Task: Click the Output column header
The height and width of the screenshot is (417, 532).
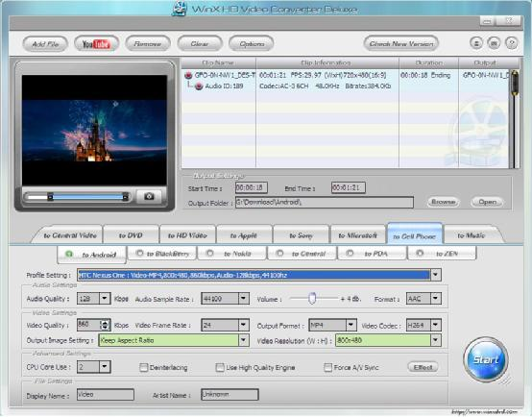Action: pos(485,62)
